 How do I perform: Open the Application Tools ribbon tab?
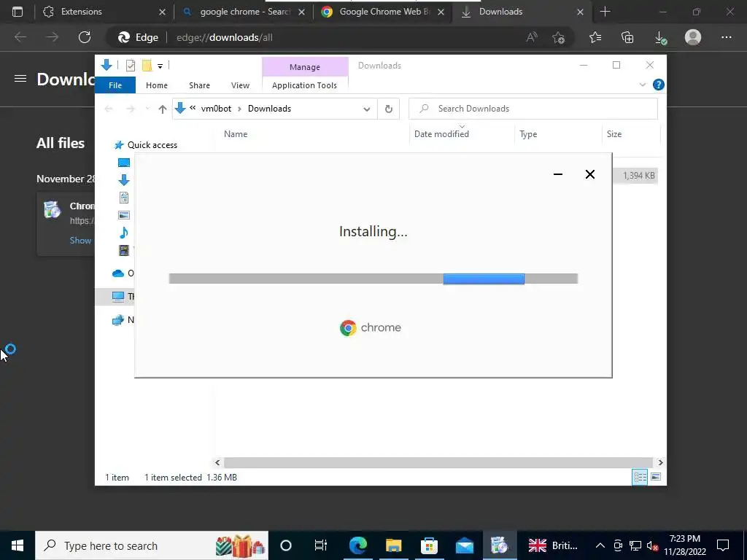click(304, 85)
